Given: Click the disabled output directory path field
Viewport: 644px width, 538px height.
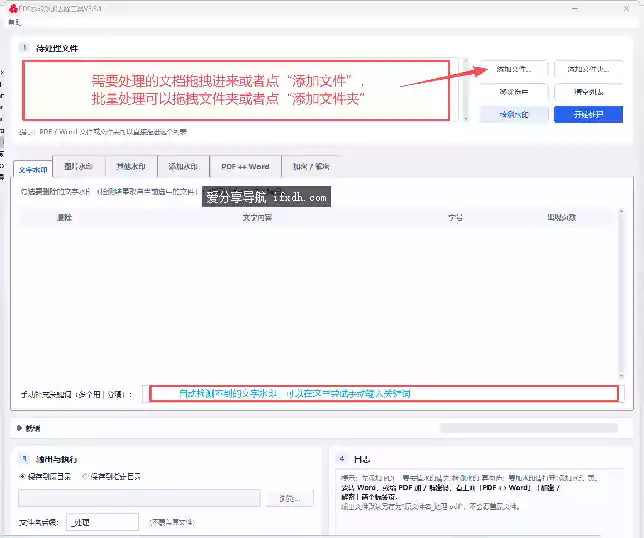Looking at the screenshot, I should (139, 498).
